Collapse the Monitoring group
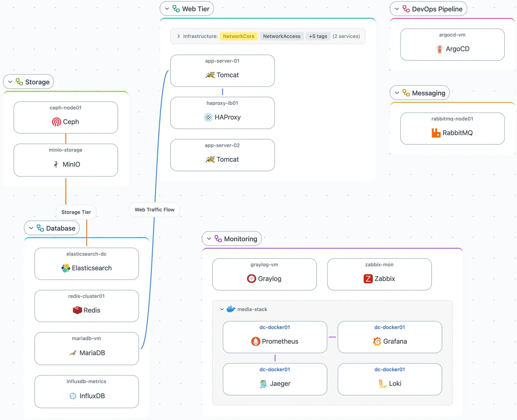Image resolution: width=517 pixels, height=420 pixels. 209,239
